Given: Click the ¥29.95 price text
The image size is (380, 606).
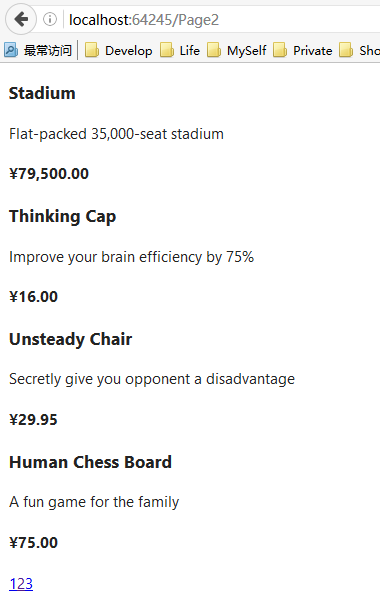Looking at the screenshot, I should click(x=33, y=419).
